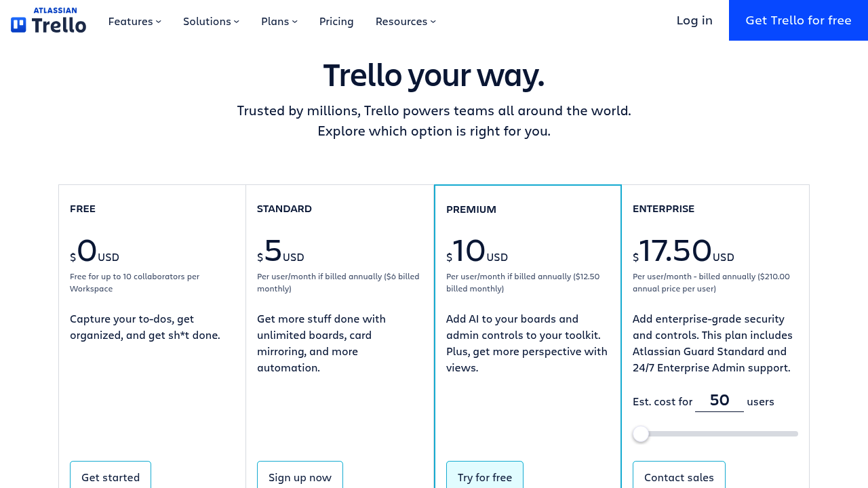Open the Solutions dropdown menu
This screenshot has height=488, width=868.
pos(211,21)
